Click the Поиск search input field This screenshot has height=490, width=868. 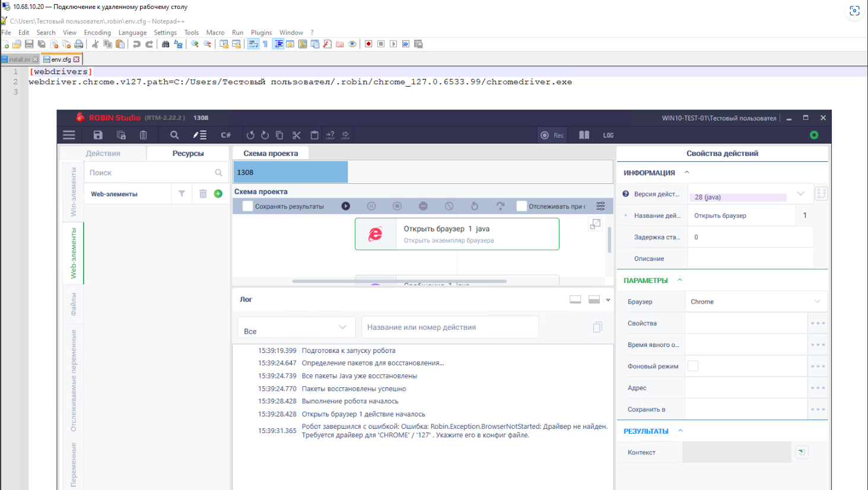pos(151,173)
